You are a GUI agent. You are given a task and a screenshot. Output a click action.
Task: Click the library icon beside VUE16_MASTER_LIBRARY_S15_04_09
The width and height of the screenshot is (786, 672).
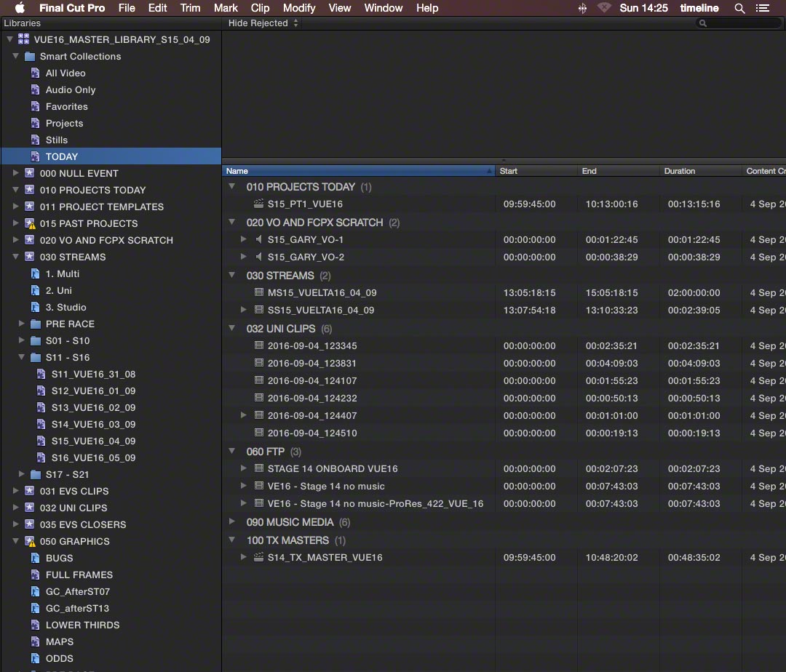pyautogui.click(x=23, y=39)
